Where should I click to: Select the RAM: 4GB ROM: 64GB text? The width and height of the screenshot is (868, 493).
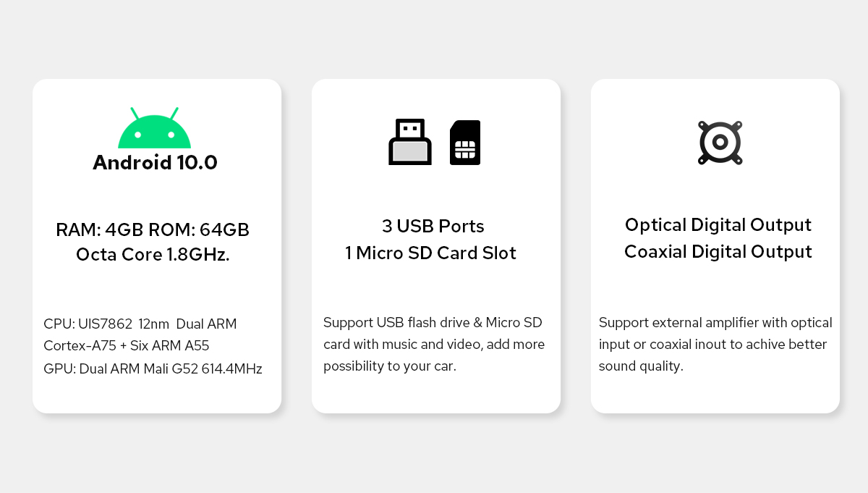click(x=153, y=230)
